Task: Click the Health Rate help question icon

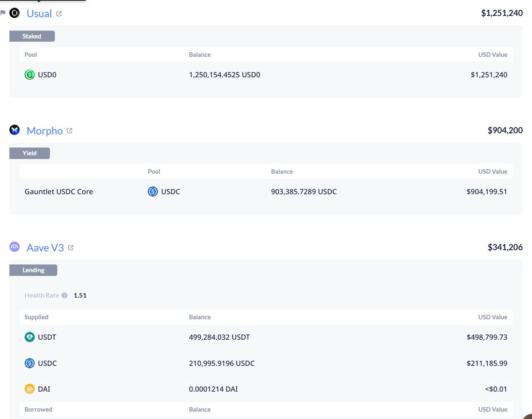Action: 65,295
